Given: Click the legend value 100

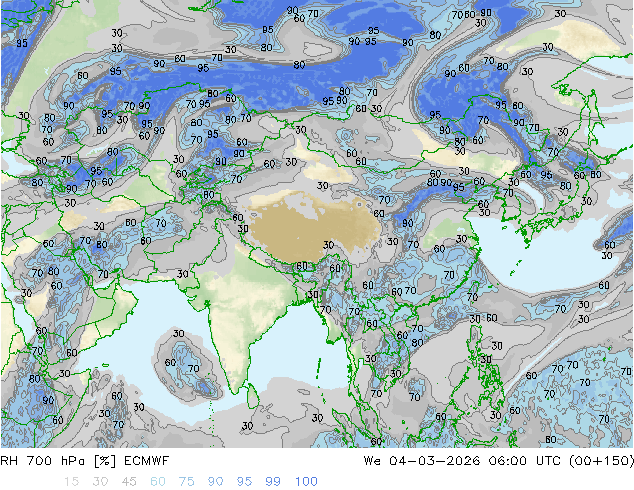Looking at the screenshot, I should point(306,481).
